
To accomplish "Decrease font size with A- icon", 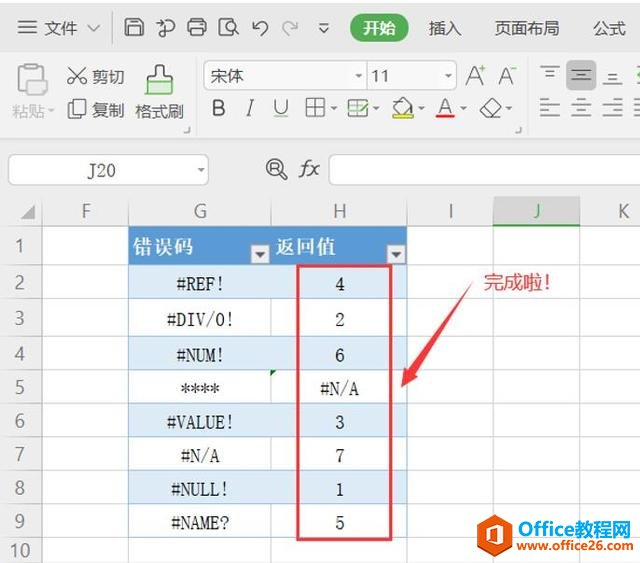I will click(x=507, y=76).
